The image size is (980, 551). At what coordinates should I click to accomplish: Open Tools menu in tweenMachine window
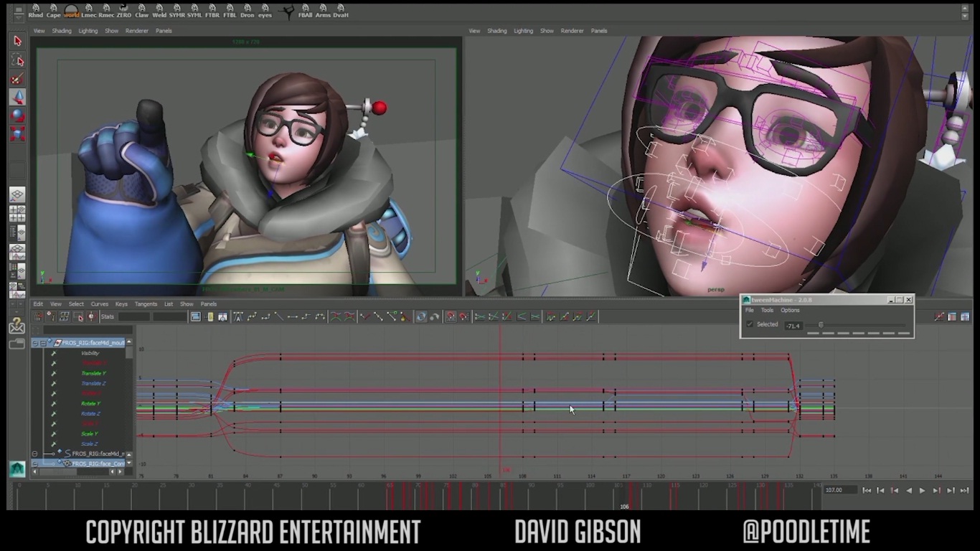click(x=767, y=311)
